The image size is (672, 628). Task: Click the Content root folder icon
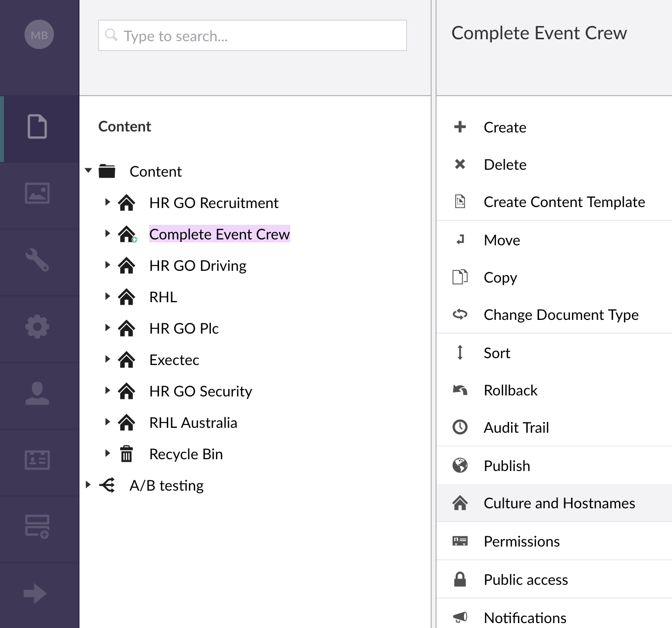[x=107, y=171]
